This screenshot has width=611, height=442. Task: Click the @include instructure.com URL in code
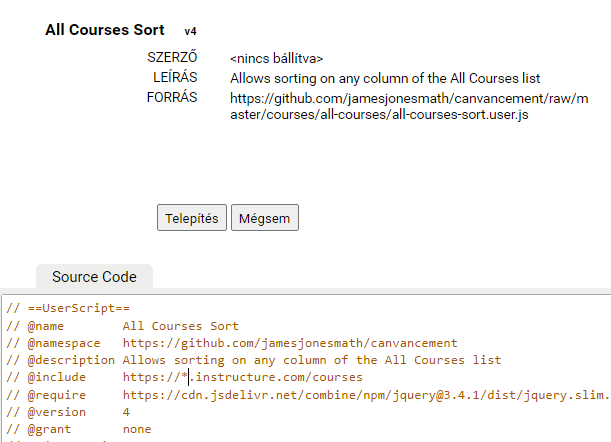click(242, 377)
